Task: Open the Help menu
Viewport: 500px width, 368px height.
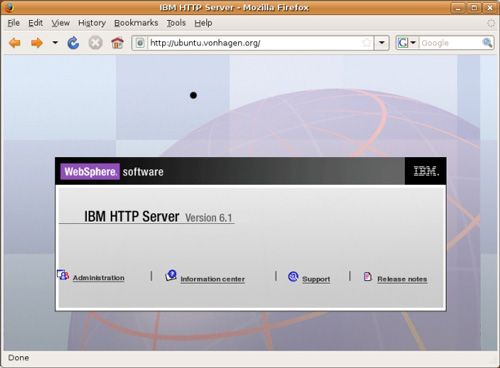Action: [x=203, y=23]
